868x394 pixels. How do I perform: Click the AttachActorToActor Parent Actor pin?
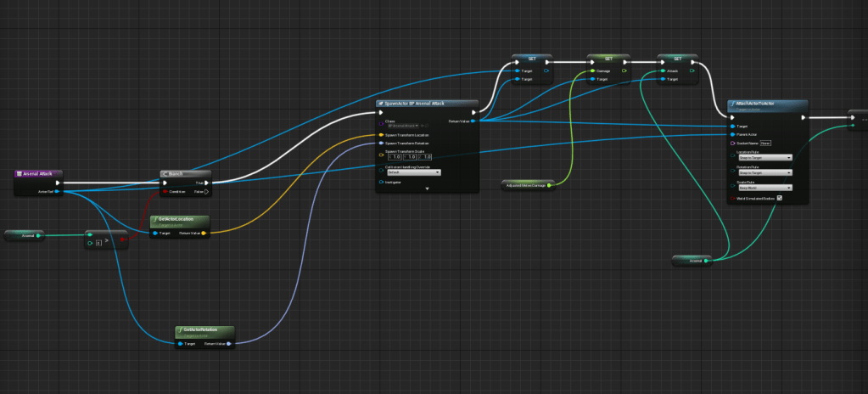click(x=731, y=134)
